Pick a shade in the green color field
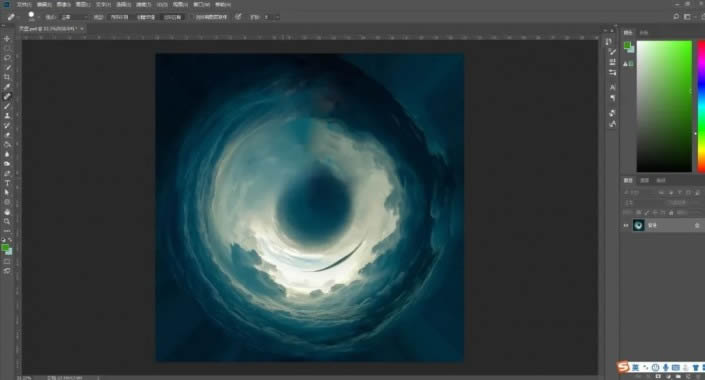 pyautogui.click(x=664, y=106)
